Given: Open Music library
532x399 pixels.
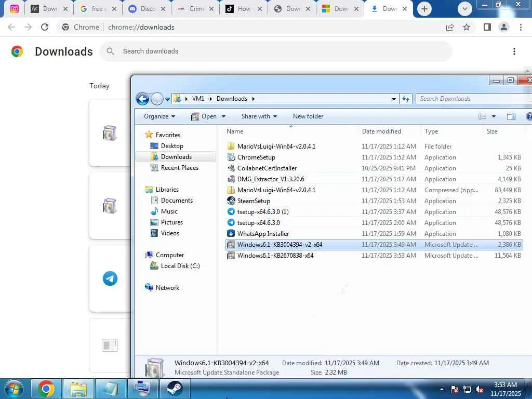Looking at the screenshot, I should point(169,211).
